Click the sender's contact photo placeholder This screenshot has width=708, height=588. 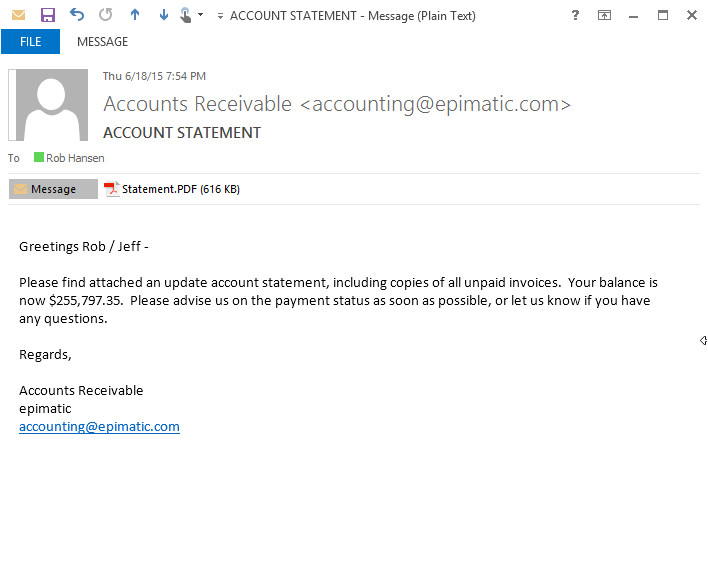pos(48,105)
